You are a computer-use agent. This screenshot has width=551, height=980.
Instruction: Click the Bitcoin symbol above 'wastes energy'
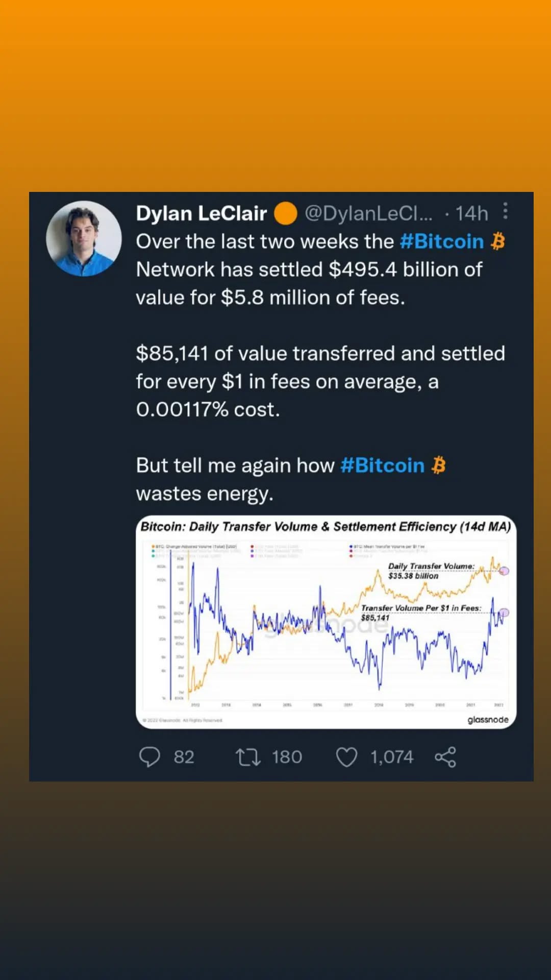pyautogui.click(x=438, y=465)
